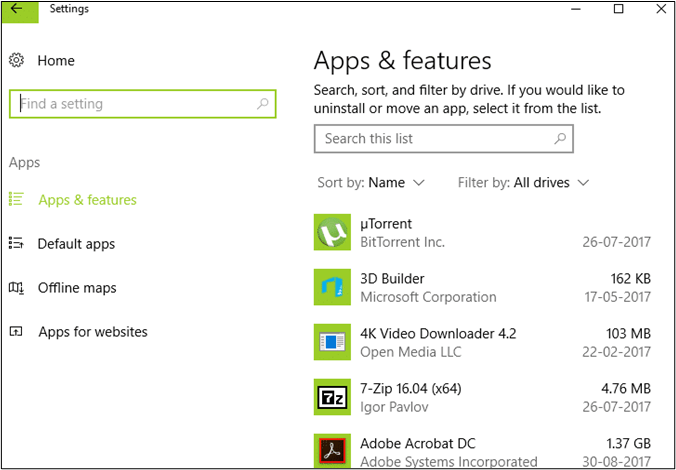Screen dimensions: 676x470
Task: Go to Apps for websites
Action: (x=92, y=332)
